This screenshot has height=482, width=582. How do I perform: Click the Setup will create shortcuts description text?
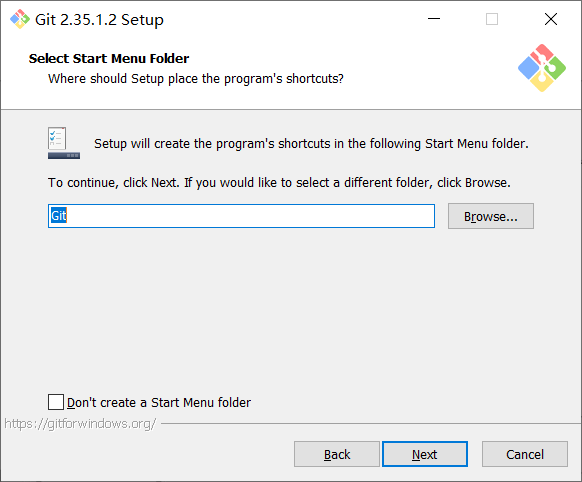pyautogui.click(x=311, y=144)
